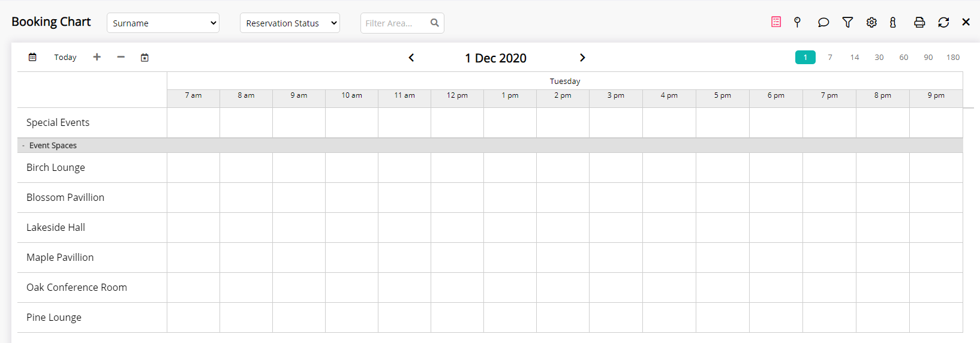This screenshot has width=980, height=343.
Task: Click the Today button
Action: tap(65, 58)
